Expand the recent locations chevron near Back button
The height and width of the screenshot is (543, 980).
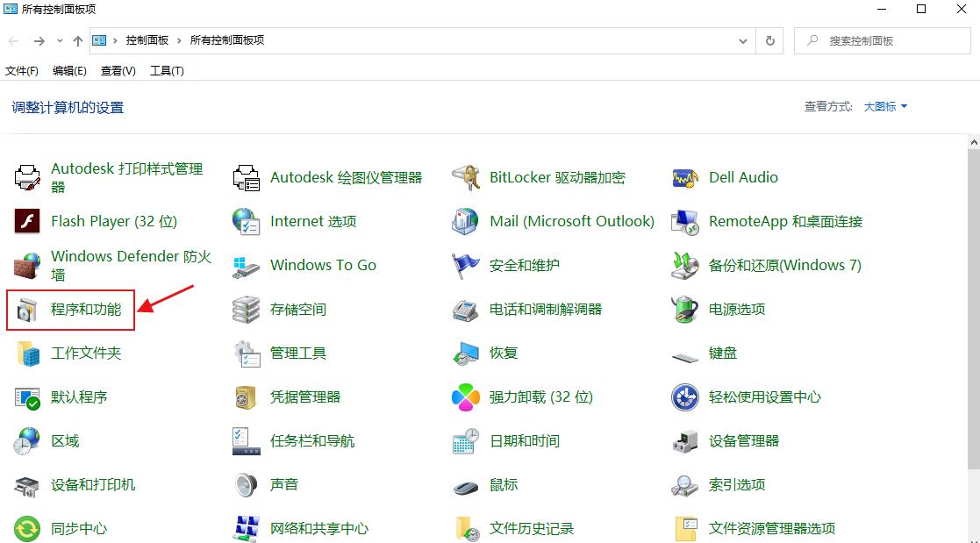tap(59, 40)
